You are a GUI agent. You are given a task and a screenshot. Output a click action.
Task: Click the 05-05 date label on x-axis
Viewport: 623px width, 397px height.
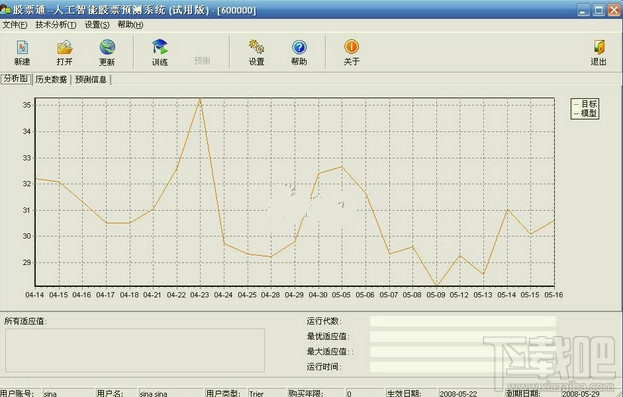point(341,295)
